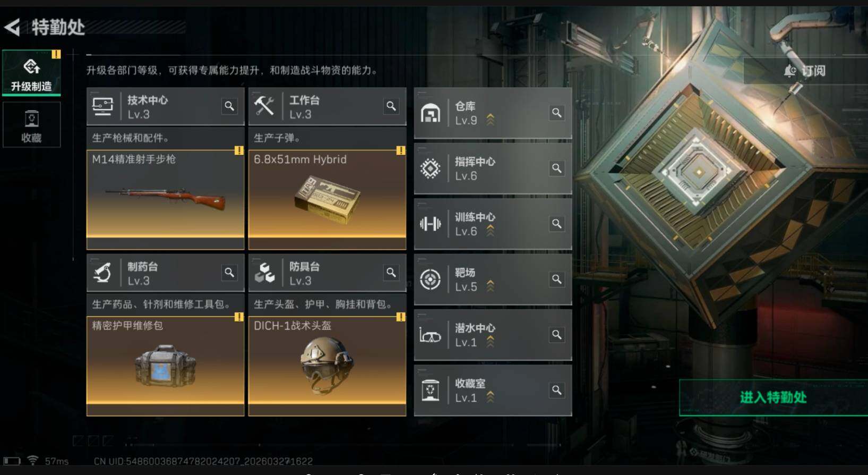Click the 靶场 target icon
This screenshot has width=868, height=475.
point(431,279)
